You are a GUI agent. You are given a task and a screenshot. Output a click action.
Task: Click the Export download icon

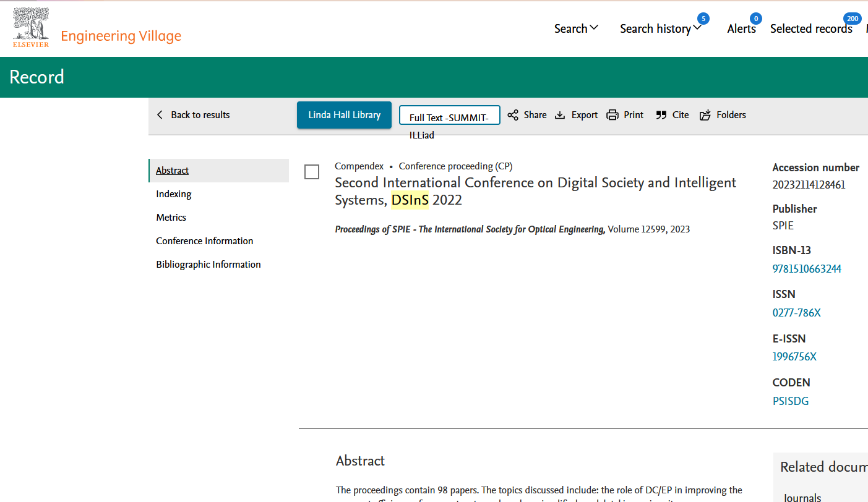[x=560, y=115]
